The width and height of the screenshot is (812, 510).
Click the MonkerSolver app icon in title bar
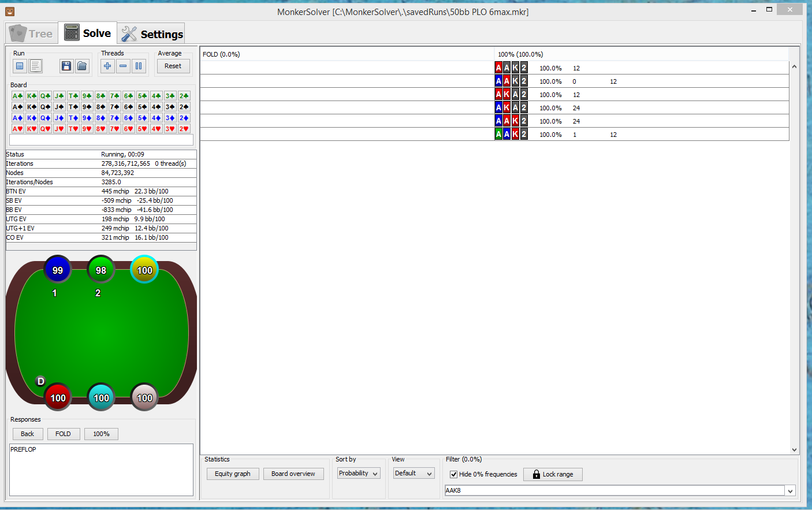[x=10, y=12]
